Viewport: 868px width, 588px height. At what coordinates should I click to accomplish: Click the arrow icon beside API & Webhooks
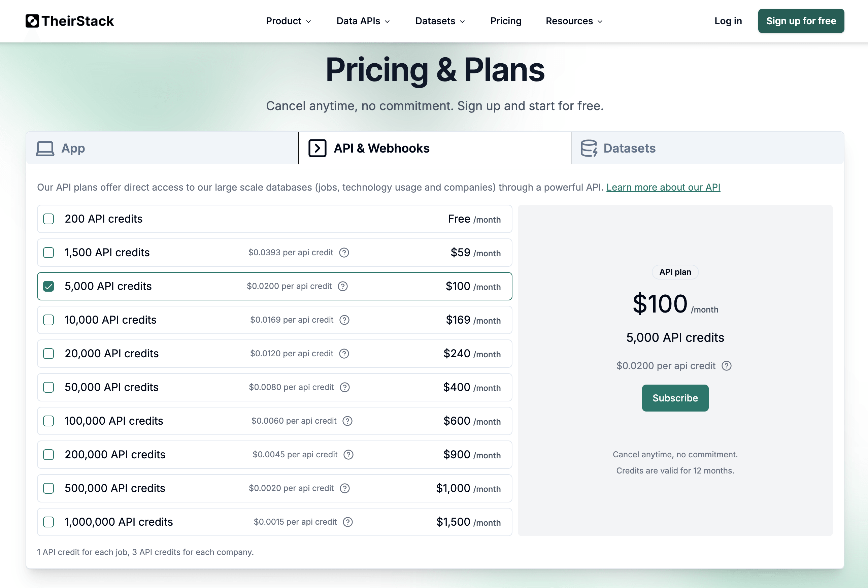click(317, 148)
